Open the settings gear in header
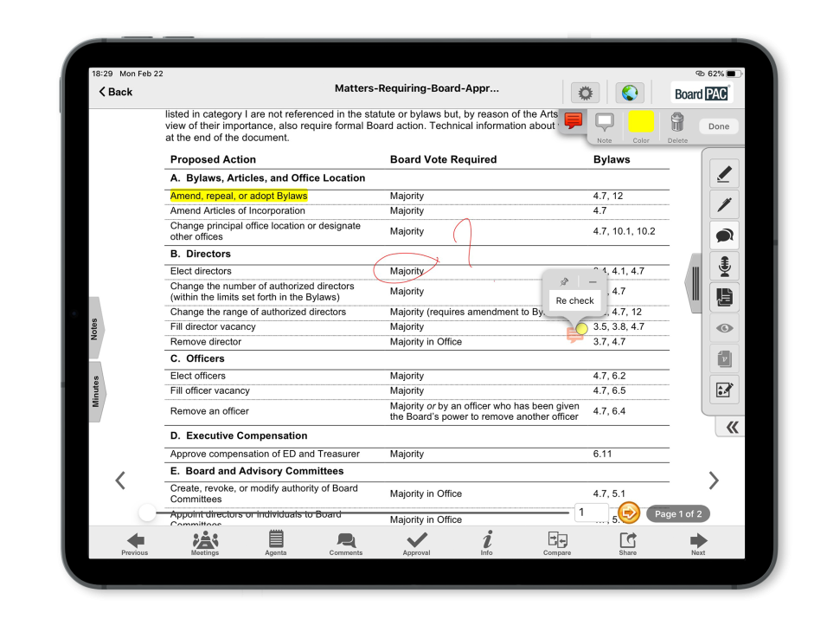This screenshot has height=632, width=840. pyautogui.click(x=586, y=94)
